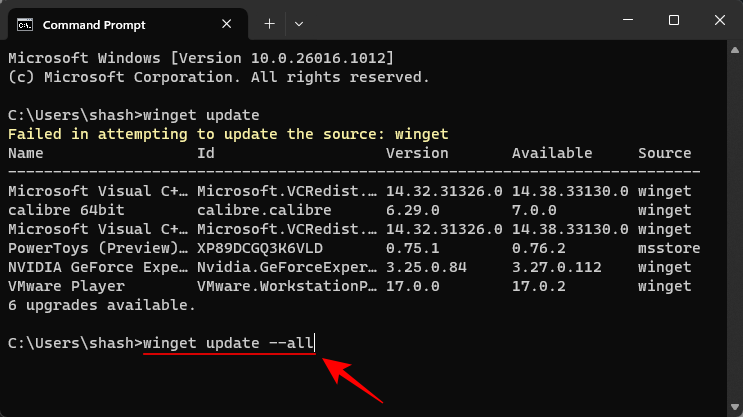Image resolution: width=743 pixels, height=417 pixels.
Task: Expand the new tab profile dropdown chevron
Action: pyautogui.click(x=299, y=22)
